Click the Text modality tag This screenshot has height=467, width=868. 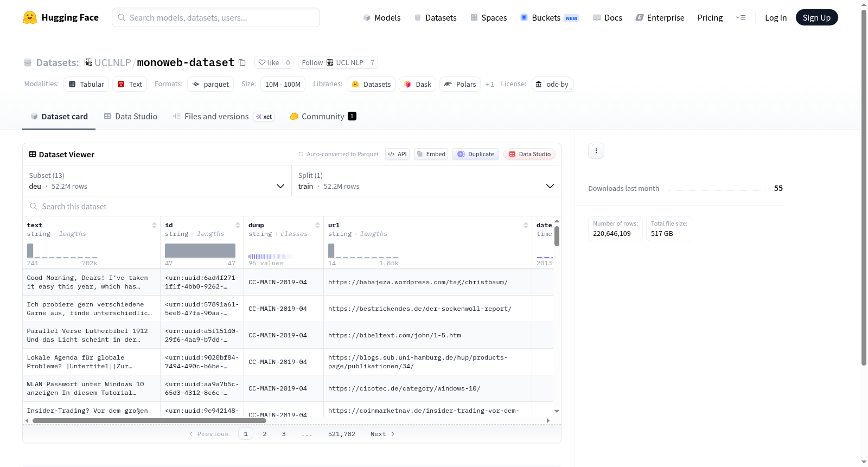130,85
